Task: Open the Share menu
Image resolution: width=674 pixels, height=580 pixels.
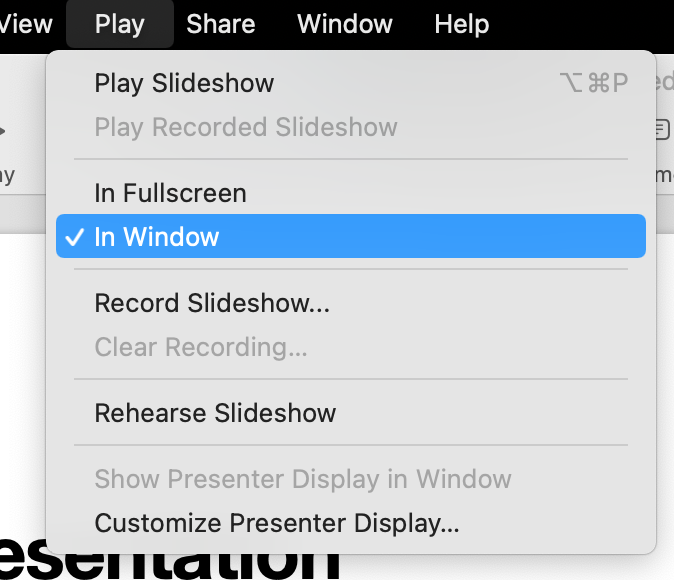Action: 220,23
